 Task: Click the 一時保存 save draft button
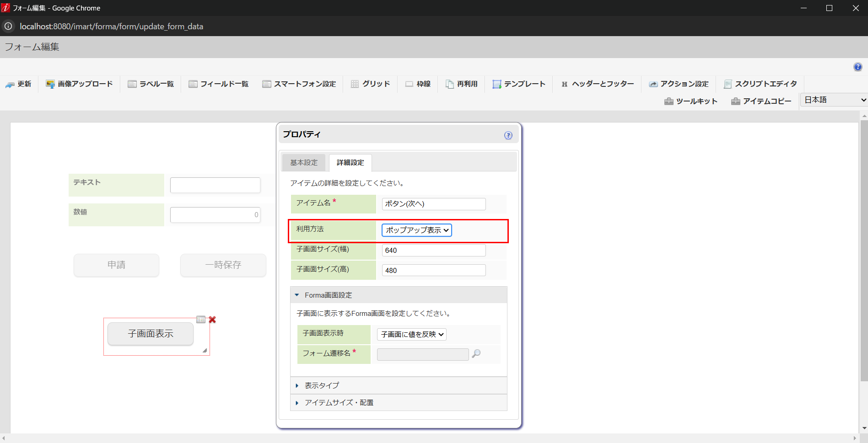point(223,265)
